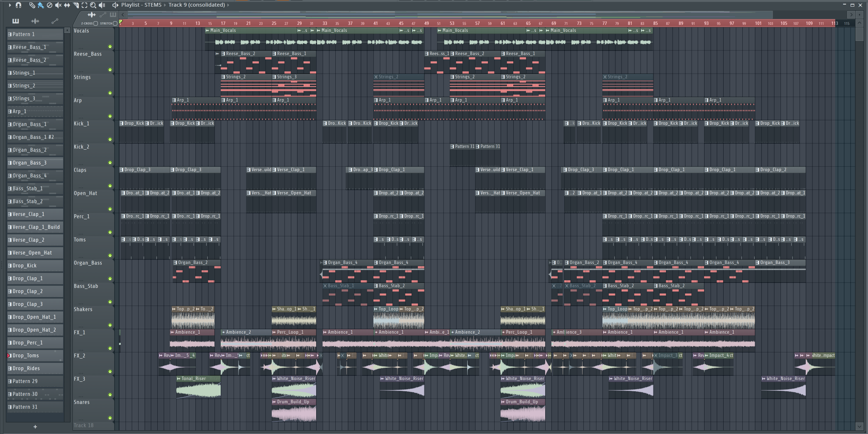This screenshot has height=434, width=868.
Task: Click the first White_Noise_Riser audio clip waveform
Action: click(294, 390)
